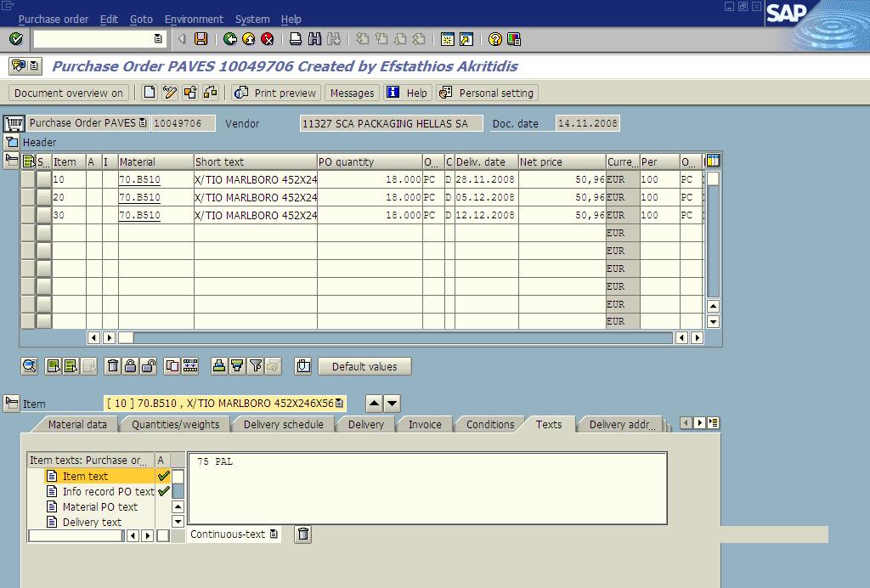Open Personal setting button
This screenshot has height=588, width=870.
click(x=487, y=93)
